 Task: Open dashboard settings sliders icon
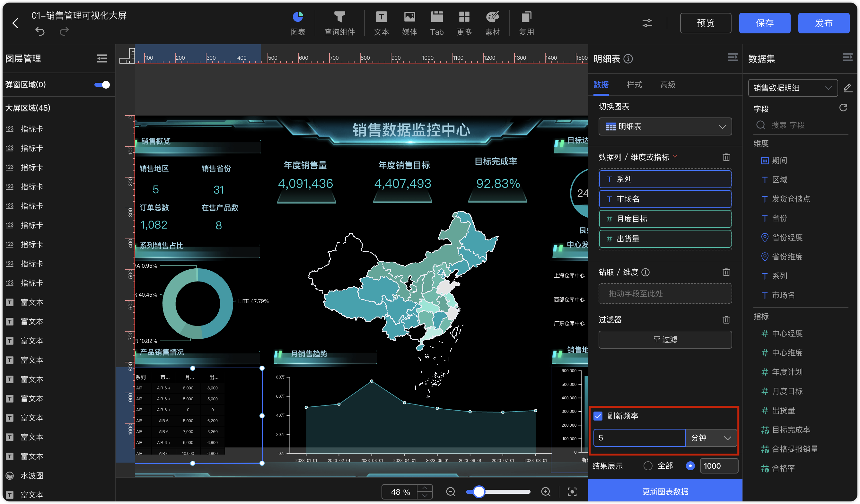pos(647,23)
